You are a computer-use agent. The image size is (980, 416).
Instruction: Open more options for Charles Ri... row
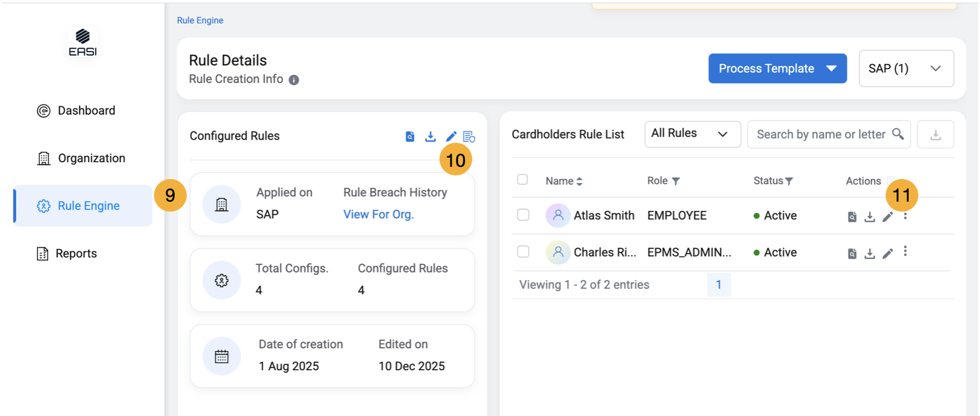905,251
